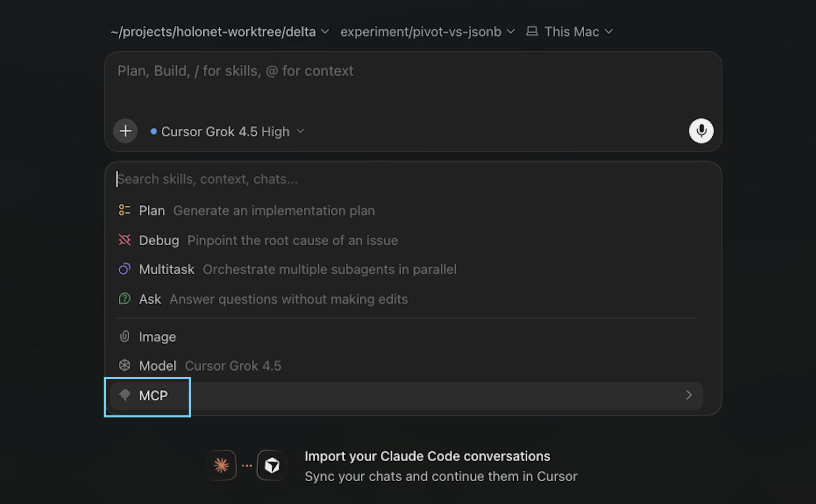The height and width of the screenshot is (504, 816).
Task: Choose Multitask to orchestrate subagents
Action: click(x=406, y=270)
